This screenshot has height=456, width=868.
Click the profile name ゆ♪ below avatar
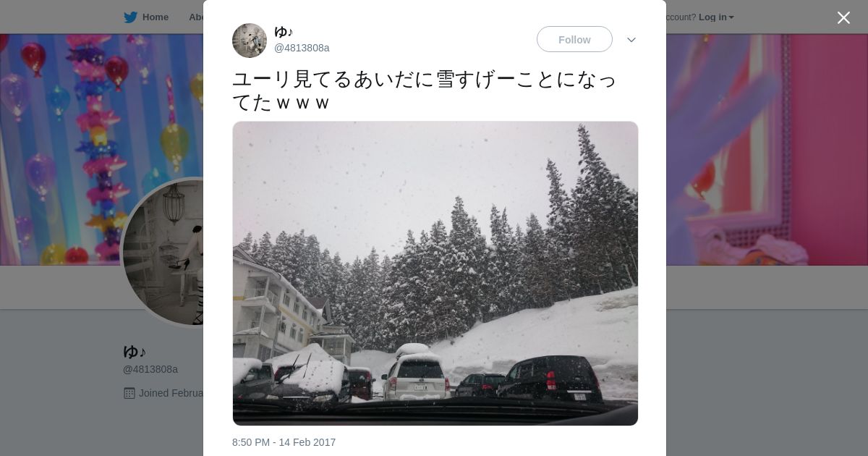click(135, 352)
